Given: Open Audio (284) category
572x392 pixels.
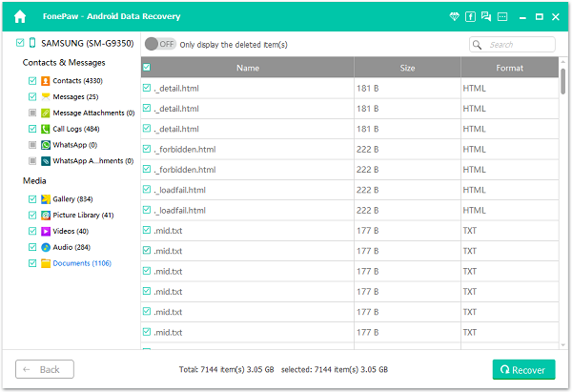Looking at the screenshot, I should click(71, 247).
